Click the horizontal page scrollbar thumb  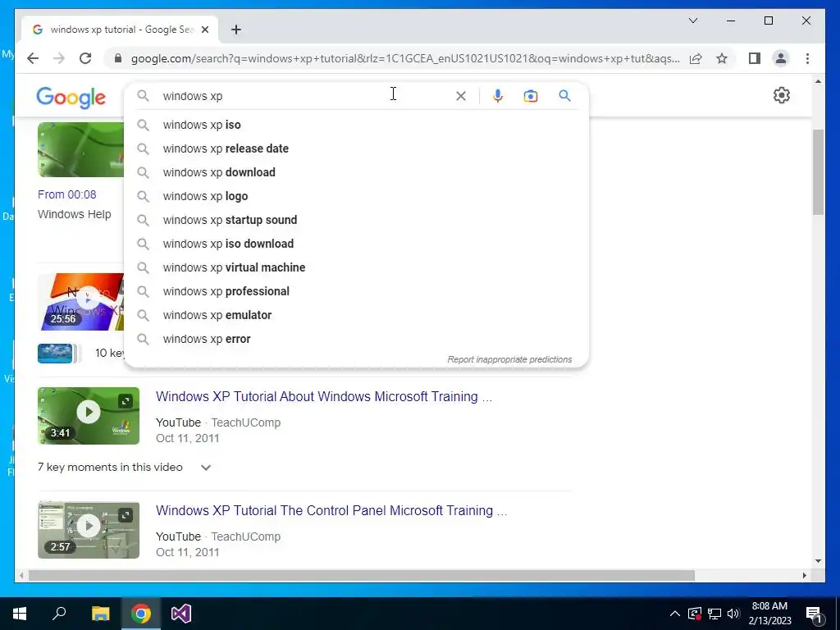click(362, 575)
